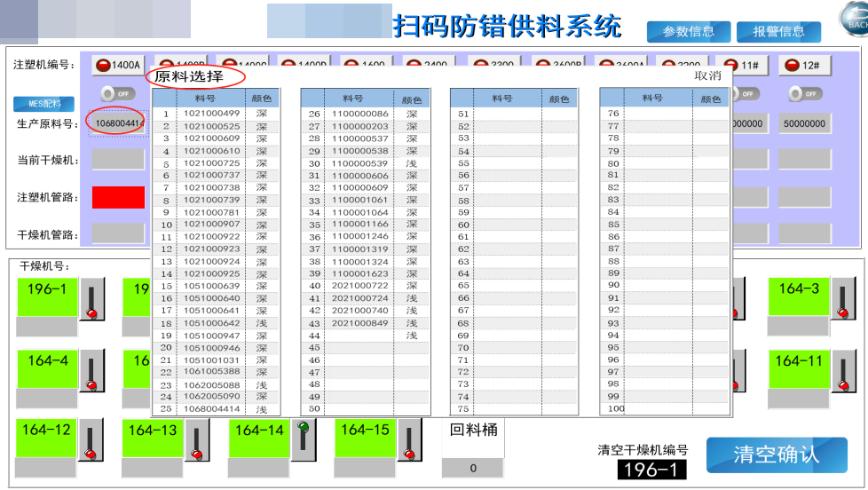Click the grey 当前干燥机 field under 1400A
The image size is (868, 490).
pos(118,160)
